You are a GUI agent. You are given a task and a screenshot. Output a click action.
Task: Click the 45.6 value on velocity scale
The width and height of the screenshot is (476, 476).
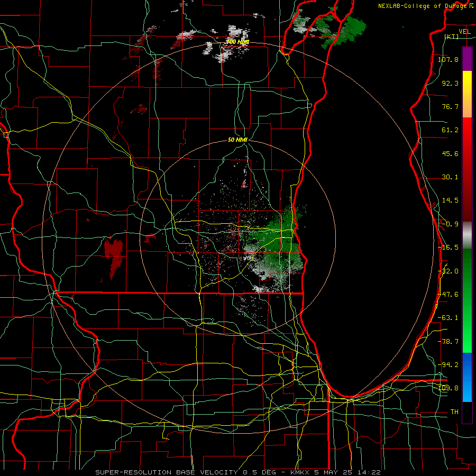point(450,153)
